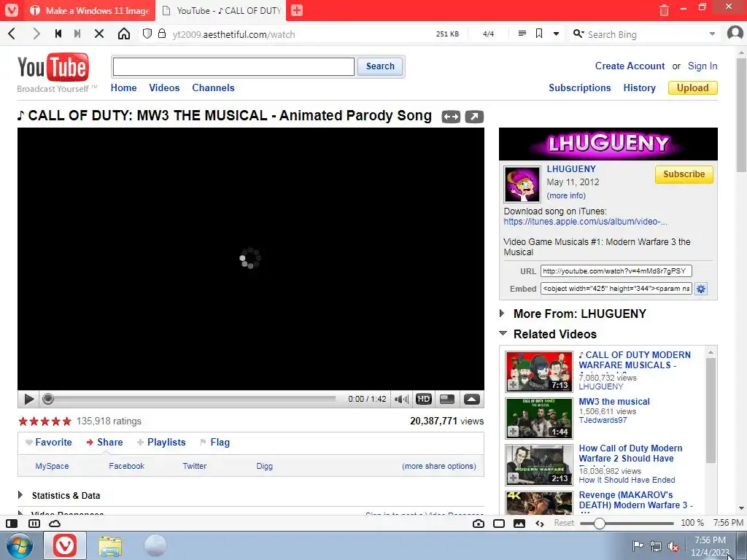747x560 pixels.
Task: Pop out video in new window icon
Action: 474,117
